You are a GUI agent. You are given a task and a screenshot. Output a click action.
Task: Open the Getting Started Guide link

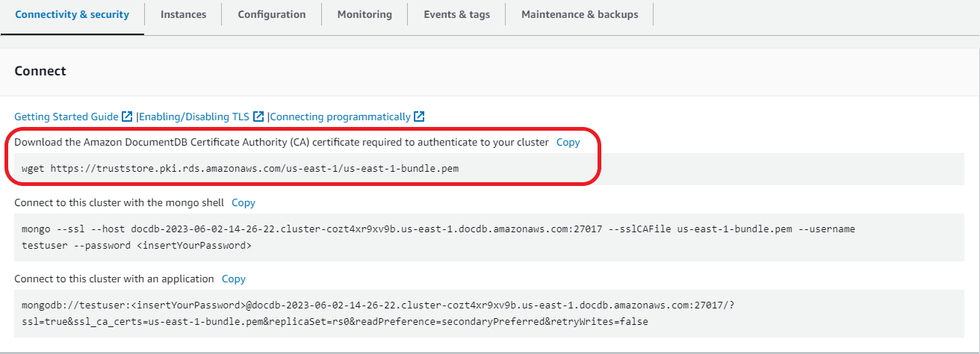(x=66, y=117)
